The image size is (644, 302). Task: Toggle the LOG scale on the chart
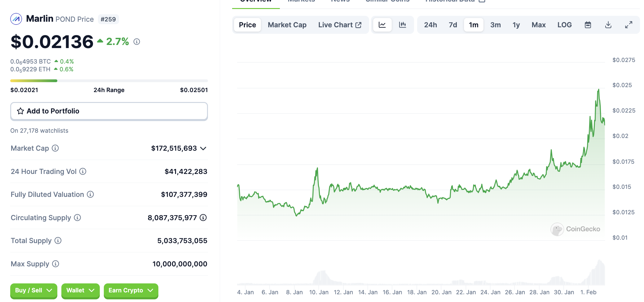[x=564, y=25]
